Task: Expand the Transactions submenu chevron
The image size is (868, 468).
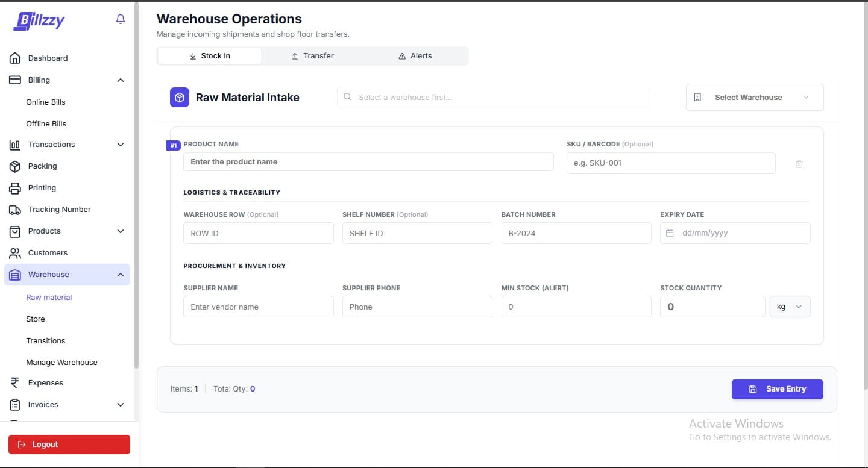Action: point(121,145)
